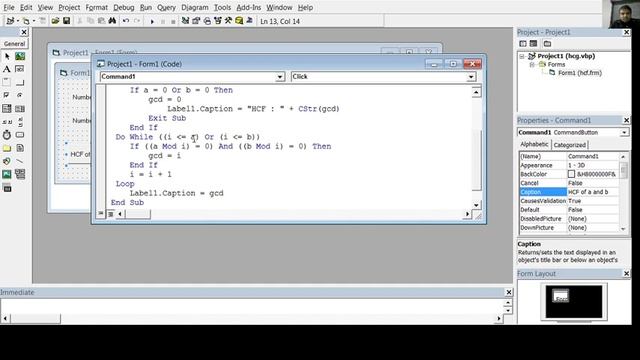Image resolution: width=640 pixels, height=360 pixels.
Task: Click the Toolbox hammer-and-wrench toolbar icon
Action: coord(228,21)
